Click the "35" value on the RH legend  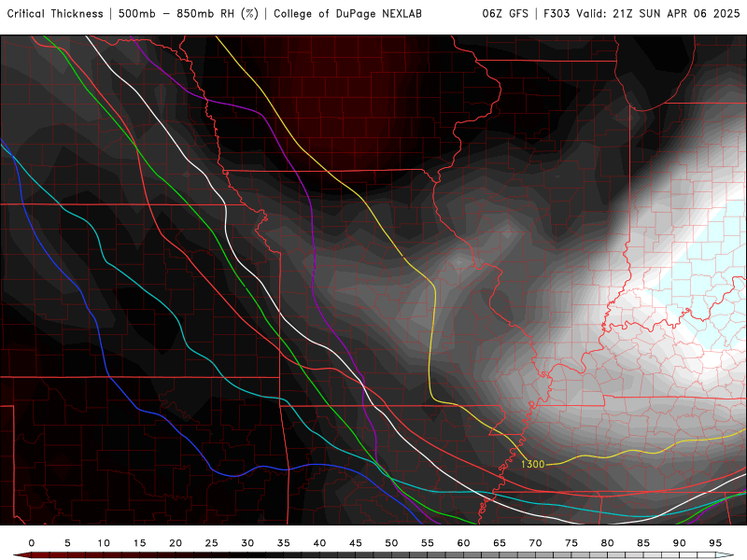point(284,543)
